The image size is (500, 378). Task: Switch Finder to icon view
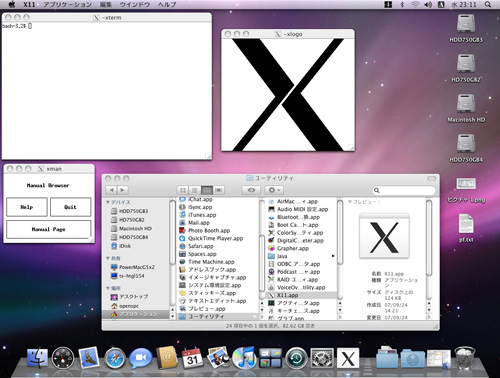pos(183,190)
